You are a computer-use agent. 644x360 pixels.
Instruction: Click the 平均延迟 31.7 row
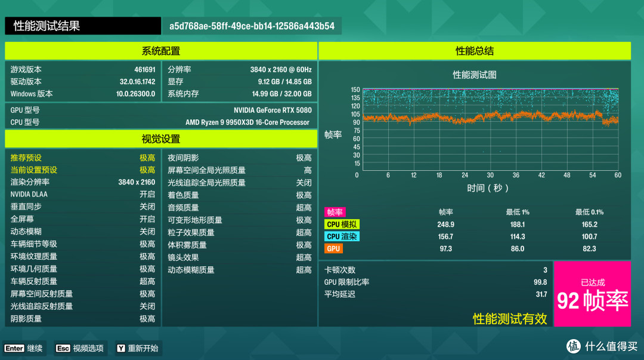pos(435,294)
